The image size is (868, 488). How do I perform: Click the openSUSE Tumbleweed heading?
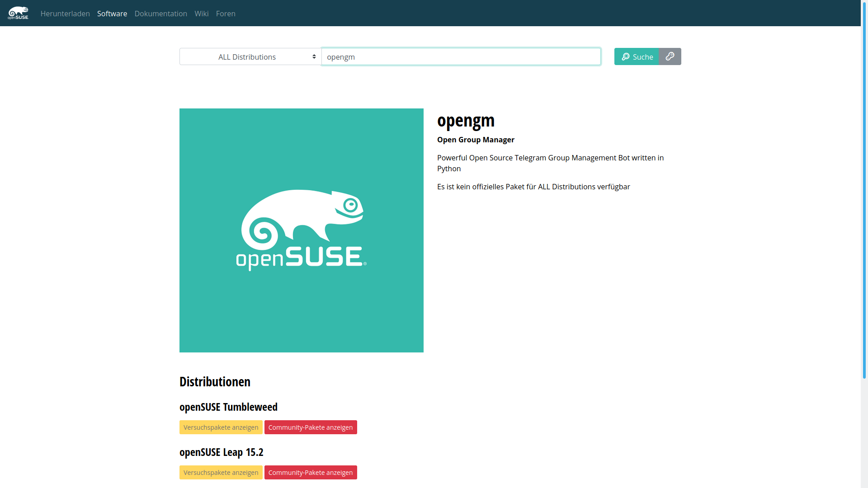pos(228,407)
